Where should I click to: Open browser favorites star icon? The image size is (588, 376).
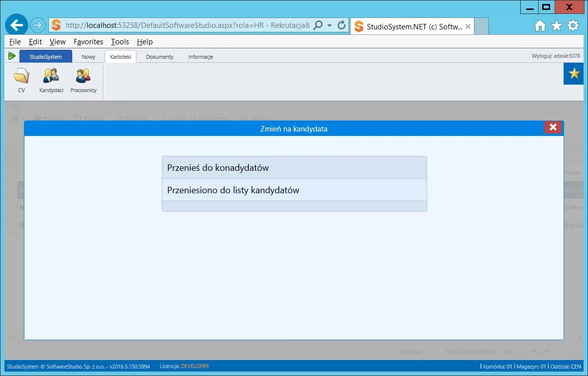pyautogui.click(x=557, y=25)
